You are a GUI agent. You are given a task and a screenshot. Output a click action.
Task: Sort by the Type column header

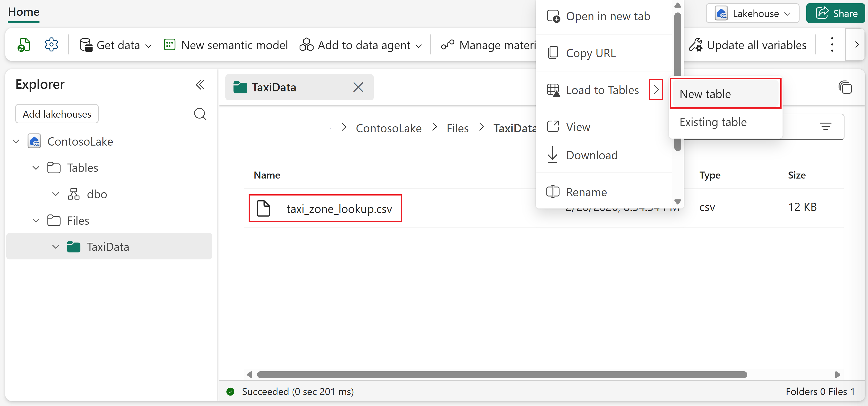[x=710, y=175]
